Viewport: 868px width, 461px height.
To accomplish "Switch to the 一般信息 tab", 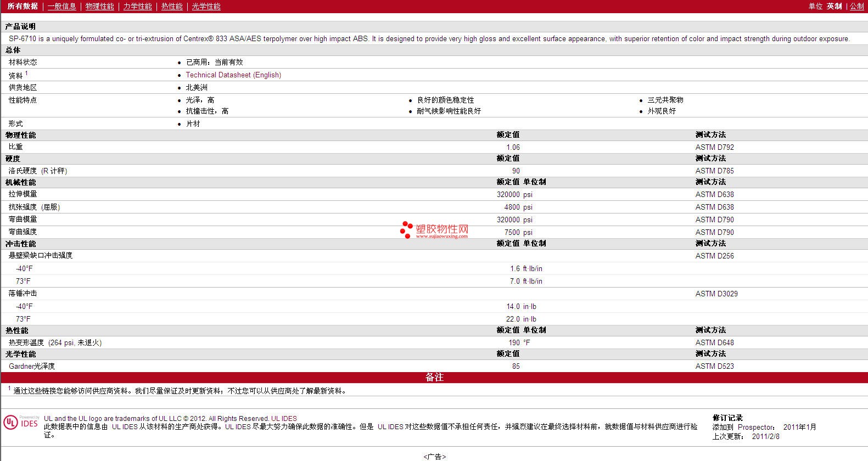I will tap(62, 7).
